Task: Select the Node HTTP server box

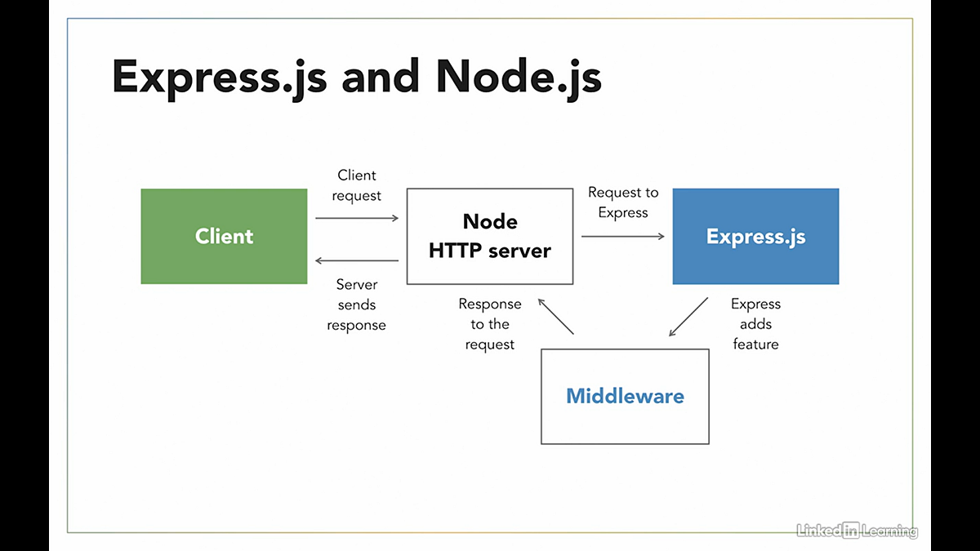Action: pyautogui.click(x=490, y=237)
